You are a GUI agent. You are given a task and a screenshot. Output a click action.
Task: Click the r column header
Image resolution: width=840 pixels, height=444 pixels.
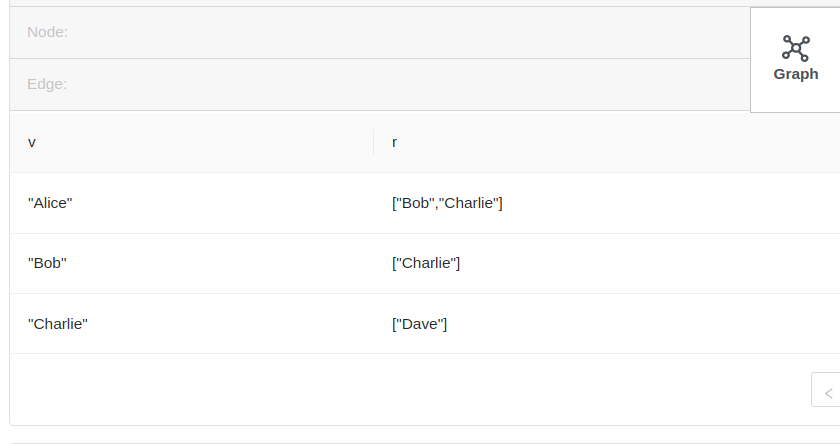click(x=395, y=142)
